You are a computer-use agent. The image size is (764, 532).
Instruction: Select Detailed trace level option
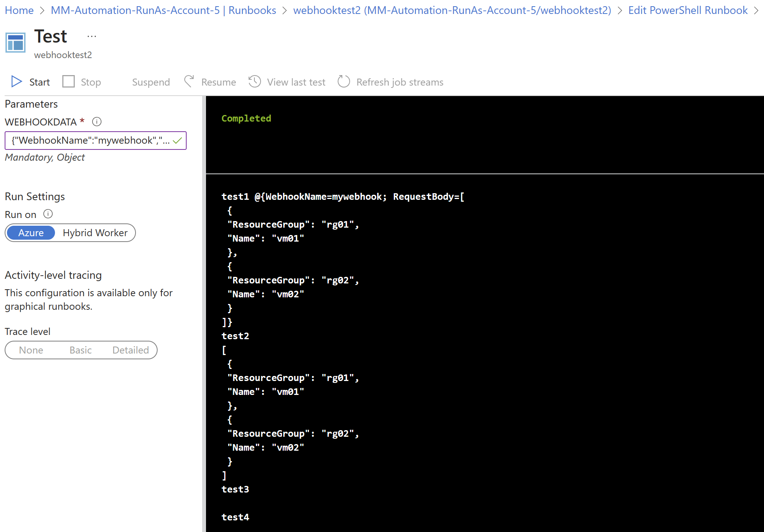(129, 350)
